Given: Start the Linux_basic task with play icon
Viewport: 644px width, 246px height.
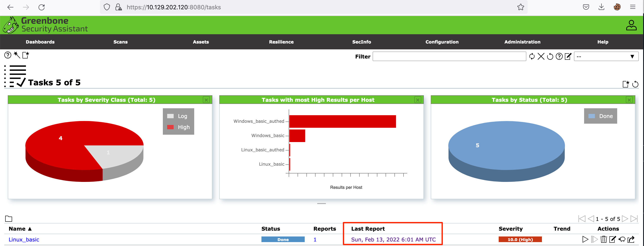Looking at the screenshot, I should click(585, 240).
